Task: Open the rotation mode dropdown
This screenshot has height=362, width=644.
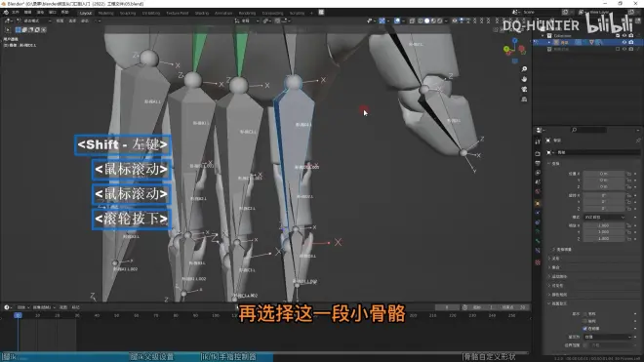Action: tap(604, 217)
